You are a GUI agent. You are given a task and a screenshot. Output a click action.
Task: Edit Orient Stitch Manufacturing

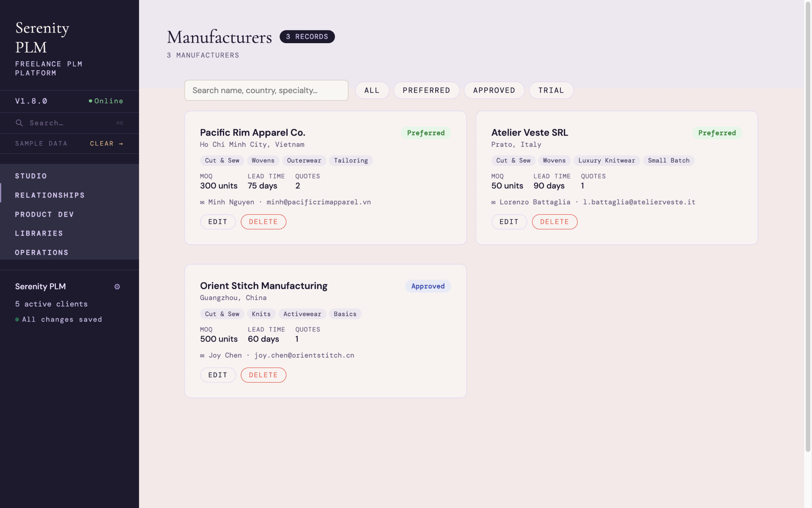pyautogui.click(x=218, y=375)
